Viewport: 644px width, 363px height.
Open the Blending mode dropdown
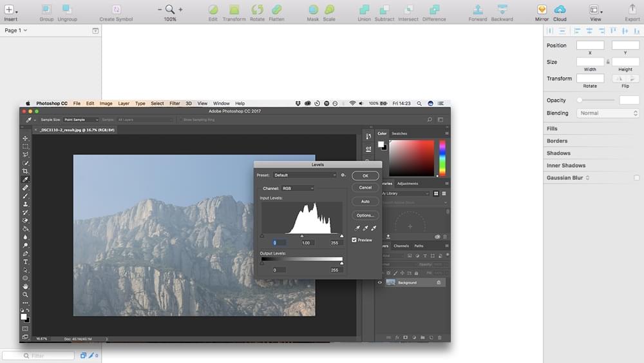pos(607,113)
